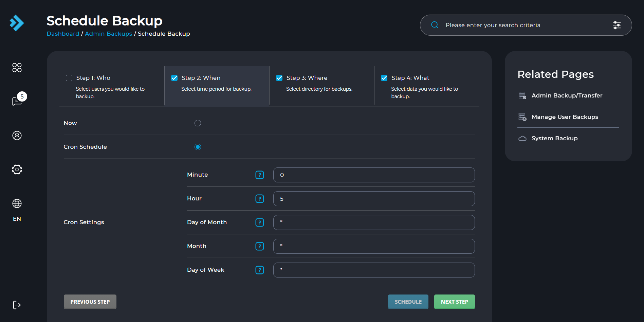Click the search magnifier icon
Image resolution: width=644 pixels, height=322 pixels.
(435, 25)
